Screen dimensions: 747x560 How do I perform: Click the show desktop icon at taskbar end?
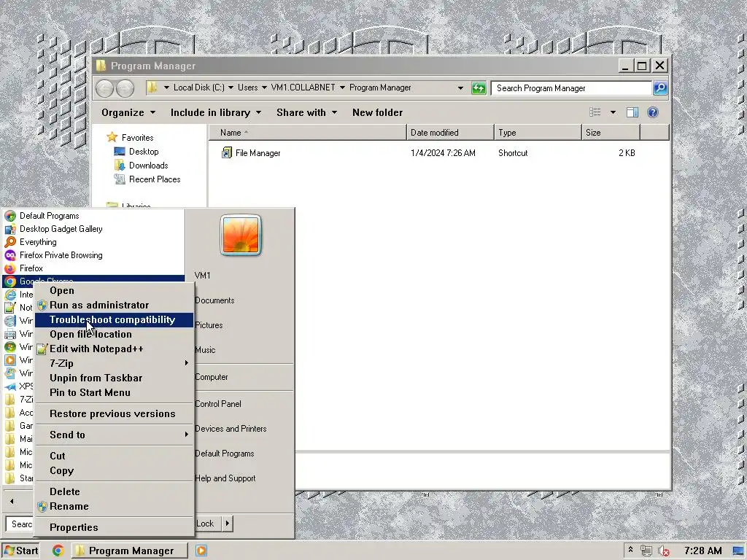pyautogui.click(x=738, y=551)
